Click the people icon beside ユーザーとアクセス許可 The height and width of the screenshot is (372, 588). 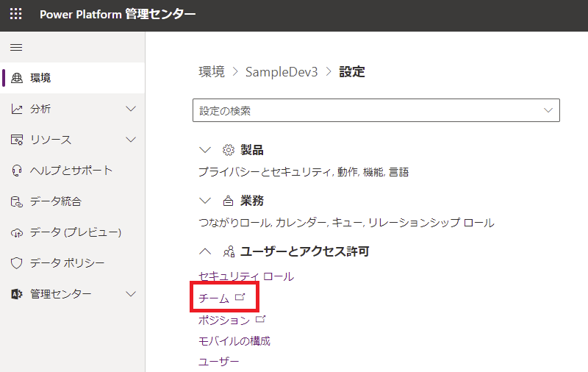pyautogui.click(x=229, y=251)
